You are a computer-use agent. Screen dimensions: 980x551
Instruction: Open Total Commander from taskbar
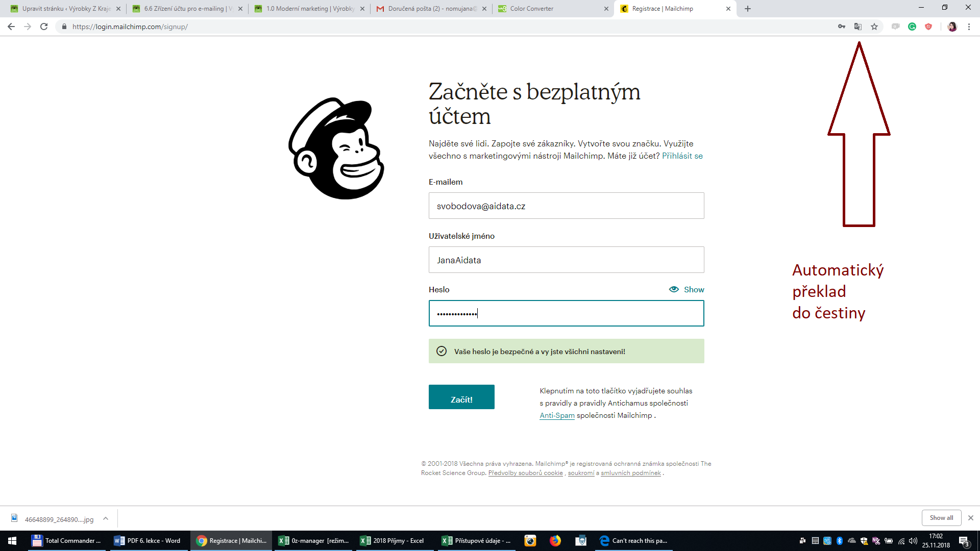point(66,541)
